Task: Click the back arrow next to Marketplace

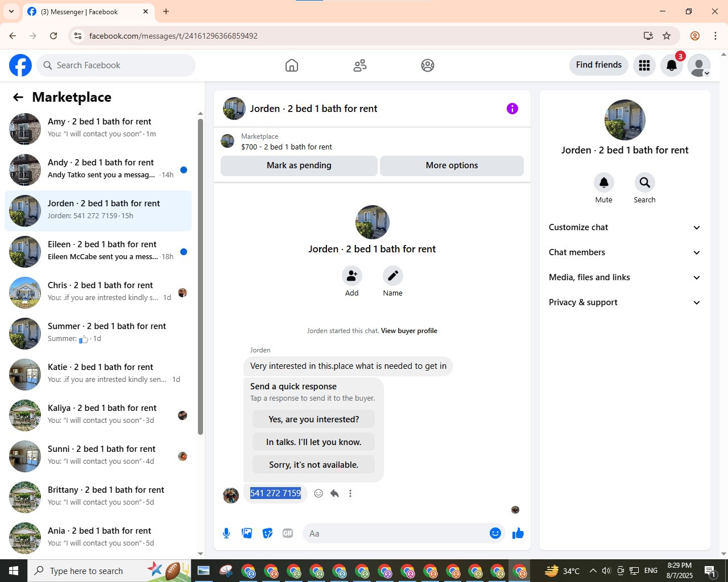Action: coord(18,97)
